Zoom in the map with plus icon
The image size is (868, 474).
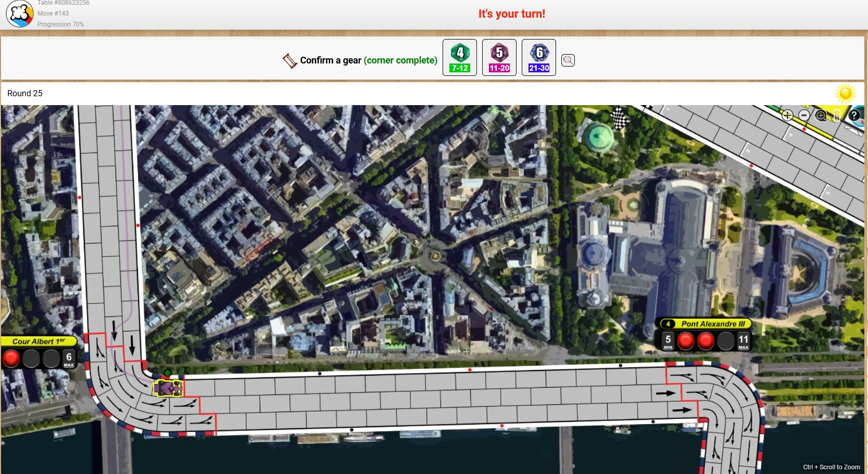(787, 116)
